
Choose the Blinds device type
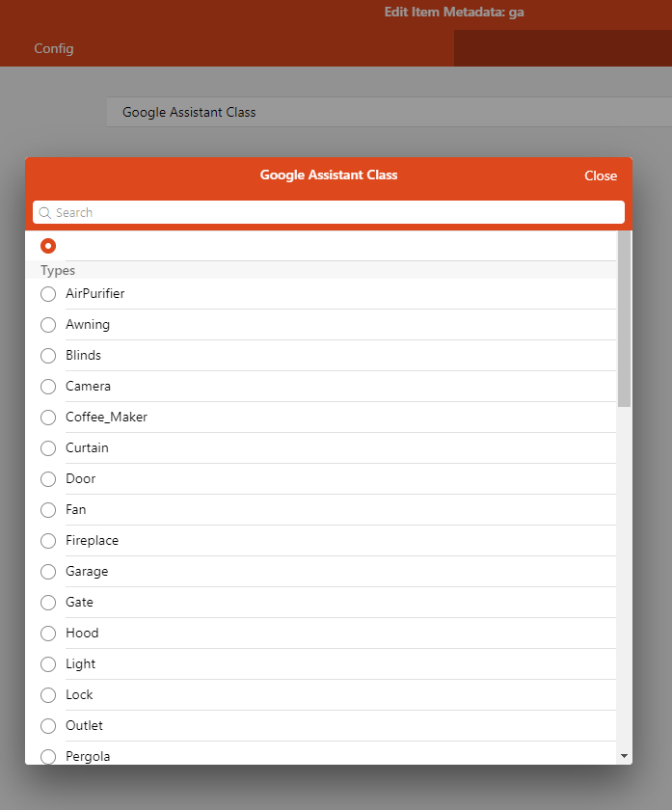click(x=48, y=356)
